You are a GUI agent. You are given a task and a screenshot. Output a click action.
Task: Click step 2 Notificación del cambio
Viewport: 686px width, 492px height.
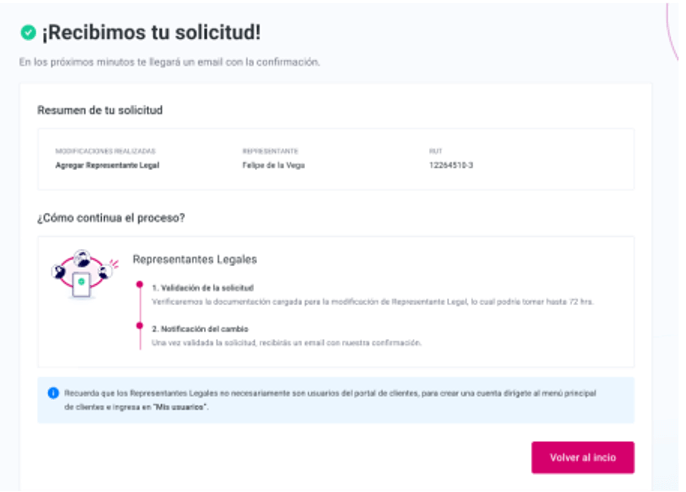click(200, 329)
